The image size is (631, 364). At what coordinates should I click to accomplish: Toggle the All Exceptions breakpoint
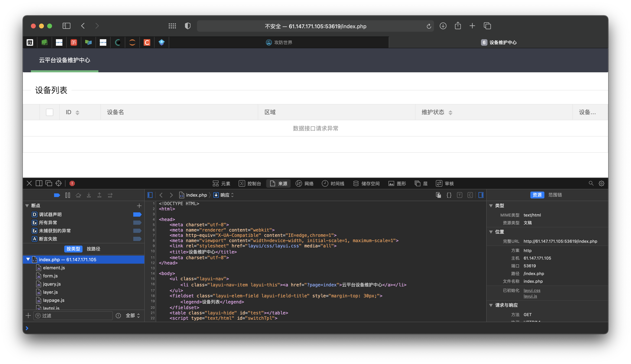click(137, 222)
